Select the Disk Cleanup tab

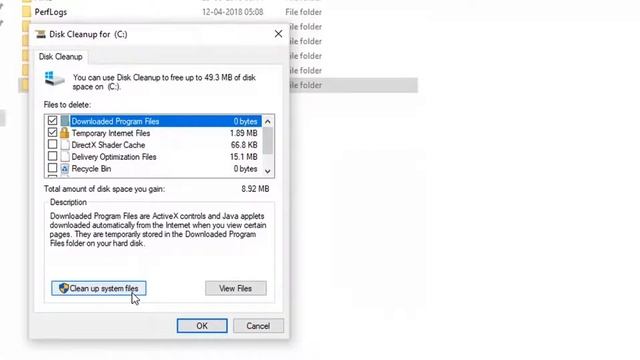point(60,57)
